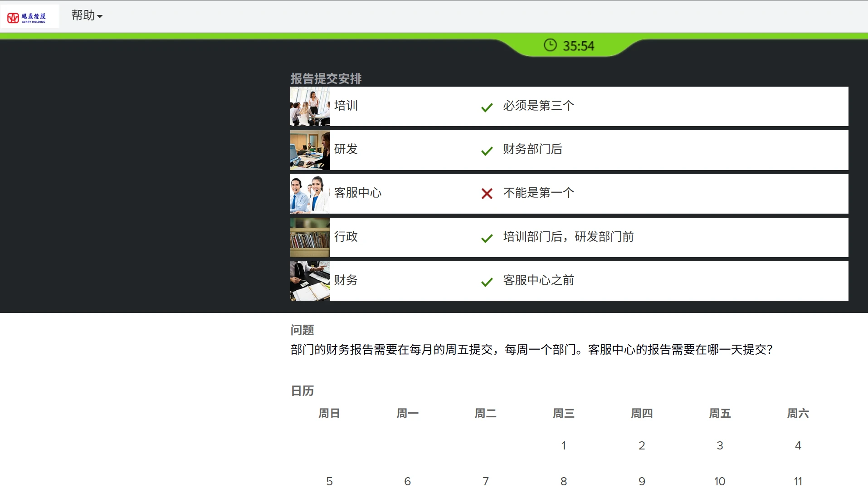Select calendar date 3 under 周五
Viewport: 868px width, 503px height.
pyautogui.click(x=720, y=445)
